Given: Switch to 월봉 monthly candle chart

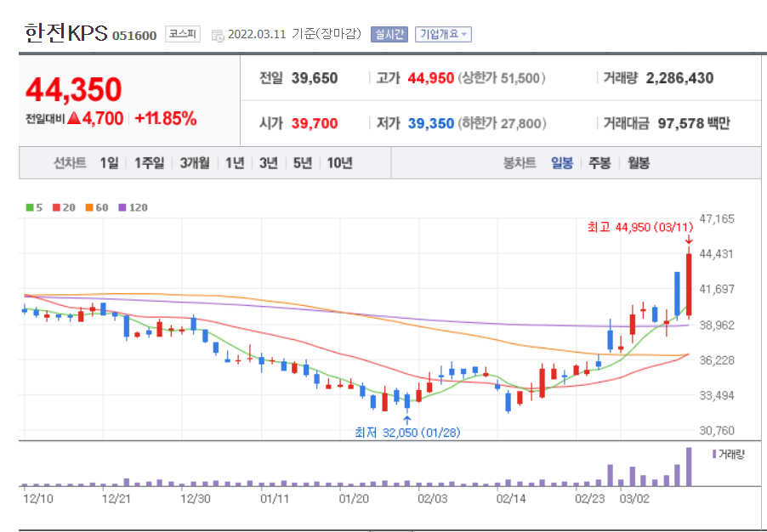Looking at the screenshot, I should click(x=639, y=163).
